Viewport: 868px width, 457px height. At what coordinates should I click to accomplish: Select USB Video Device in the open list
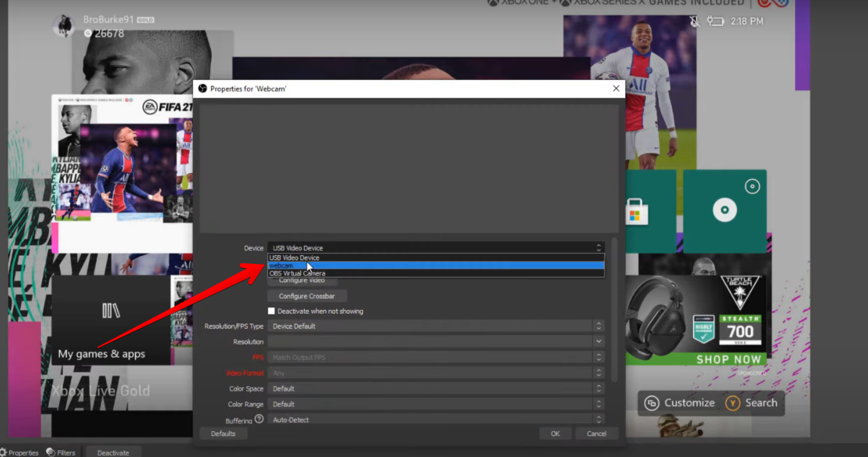[436, 257]
